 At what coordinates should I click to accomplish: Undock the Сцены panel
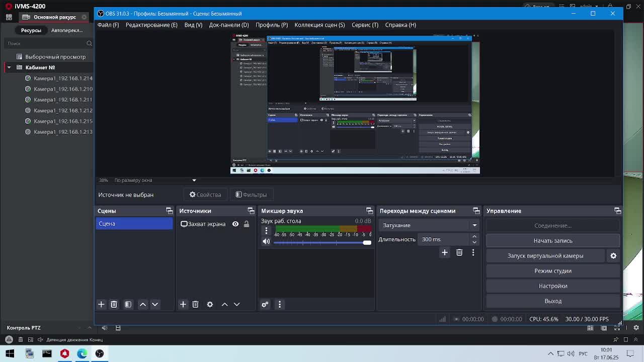[x=169, y=211]
